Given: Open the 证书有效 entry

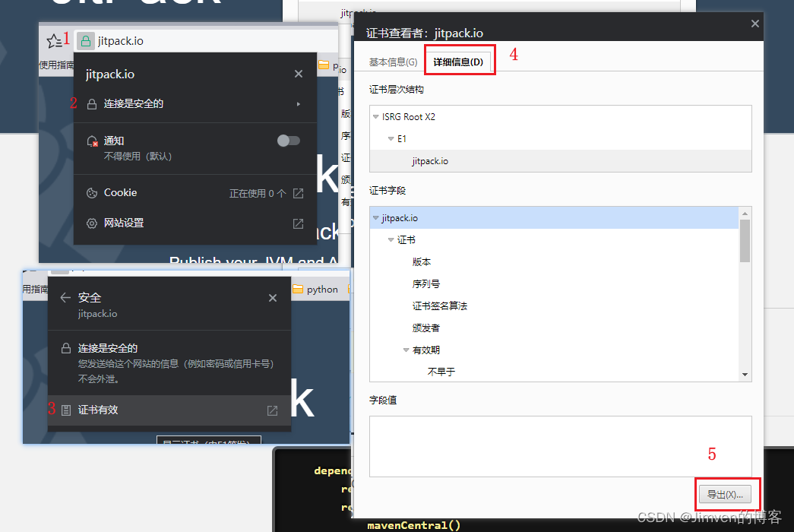Looking at the screenshot, I should point(169,410).
